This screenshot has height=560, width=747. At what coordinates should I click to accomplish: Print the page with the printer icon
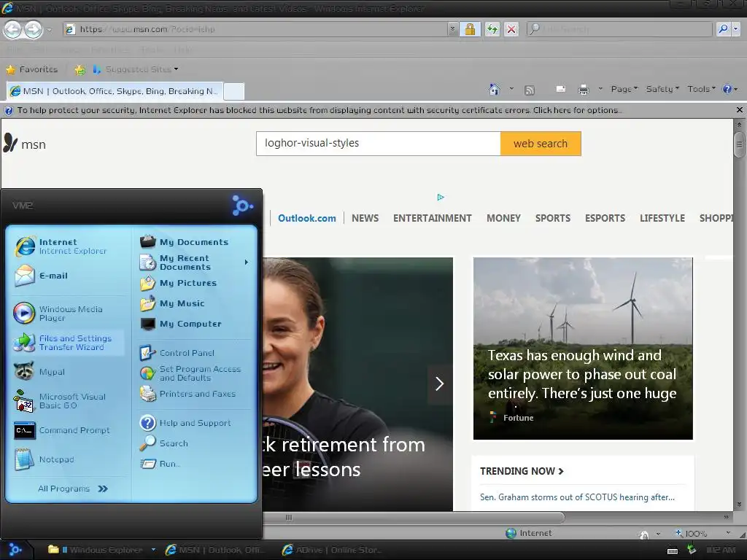[x=583, y=90]
